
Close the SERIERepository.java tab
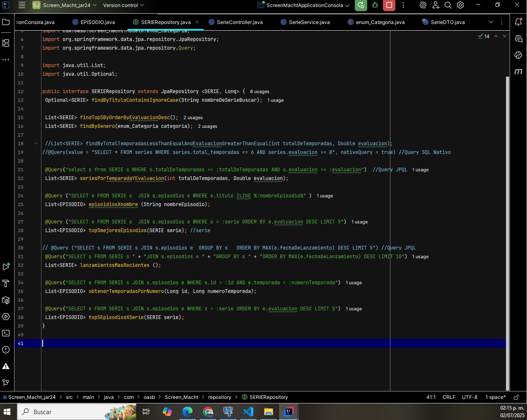point(197,22)
